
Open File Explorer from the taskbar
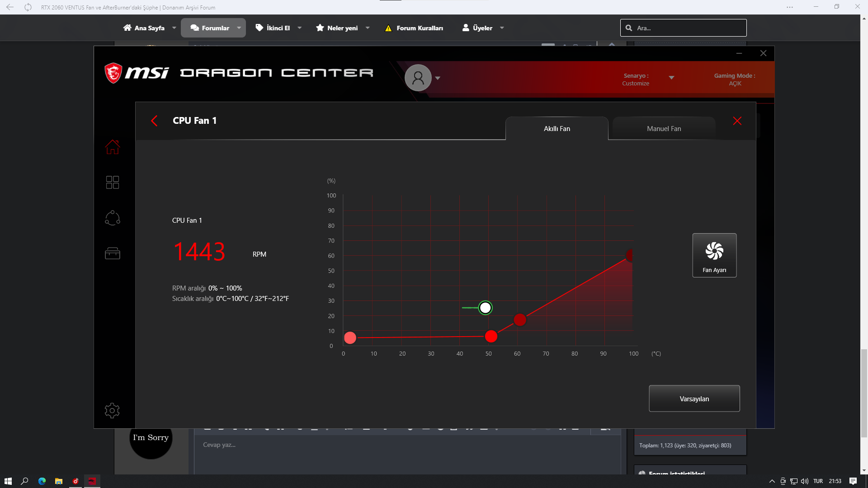pos(59,481)
